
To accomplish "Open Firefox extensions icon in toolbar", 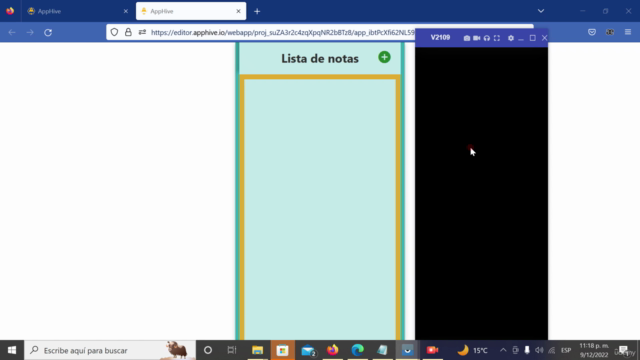I will 610,32.
